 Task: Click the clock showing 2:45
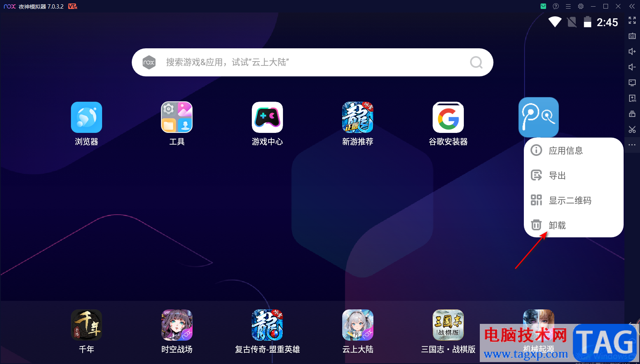point(607,22)
